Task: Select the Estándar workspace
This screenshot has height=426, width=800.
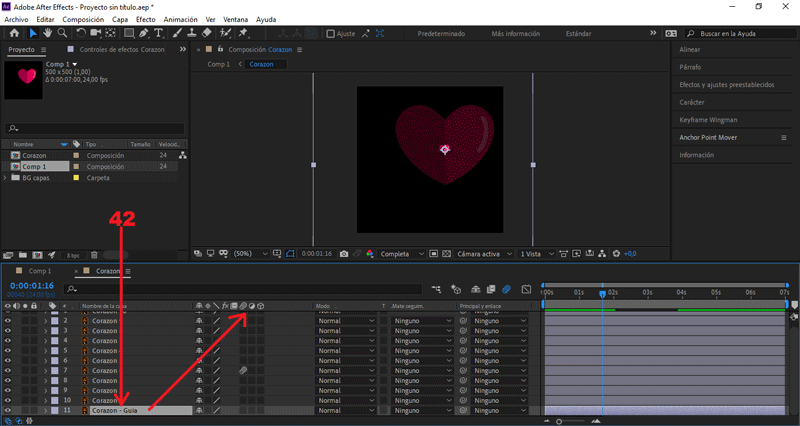Action: click(x=578, y=34)
